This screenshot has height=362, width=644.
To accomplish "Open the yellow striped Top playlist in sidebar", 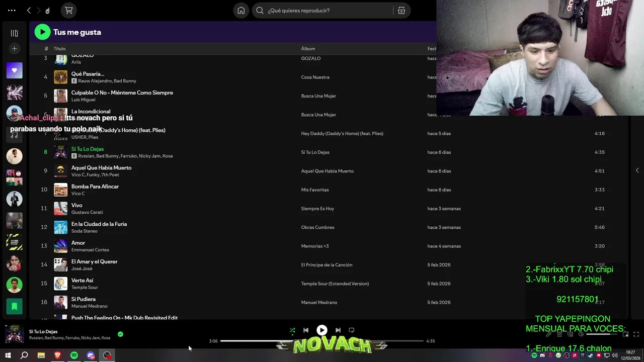I will point(14,242).
